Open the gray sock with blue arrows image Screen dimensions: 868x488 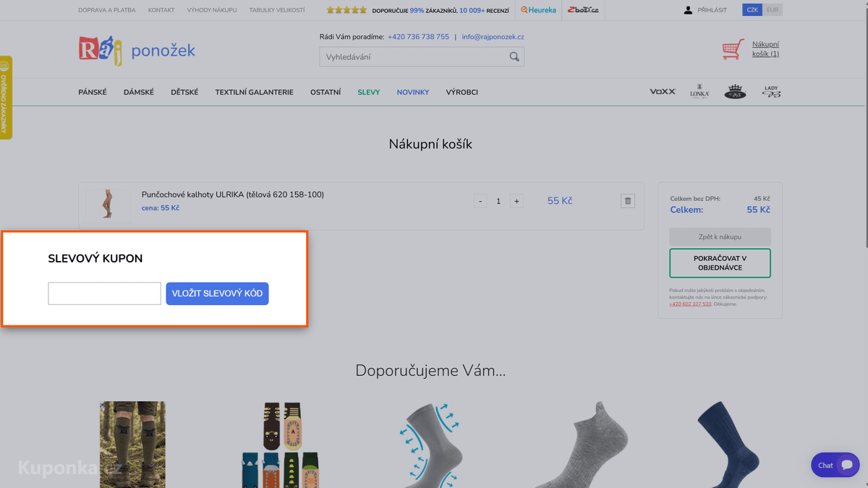[431, 445]
